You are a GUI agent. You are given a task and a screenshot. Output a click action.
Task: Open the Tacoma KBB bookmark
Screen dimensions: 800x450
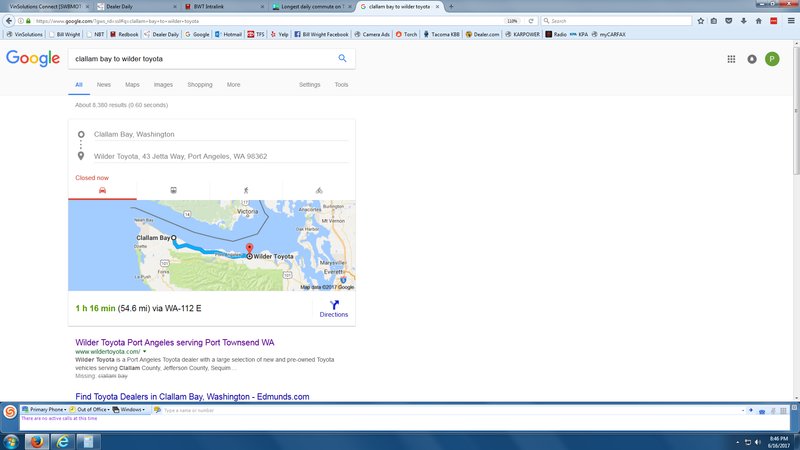coord(441,34)
